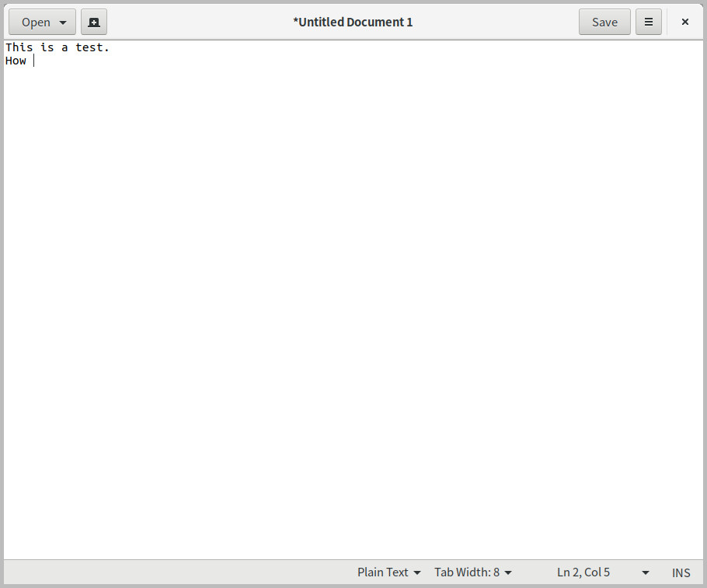707x588 pixels.
Task: Open the Plain Text language selector
Action: (x=388, y=572)
